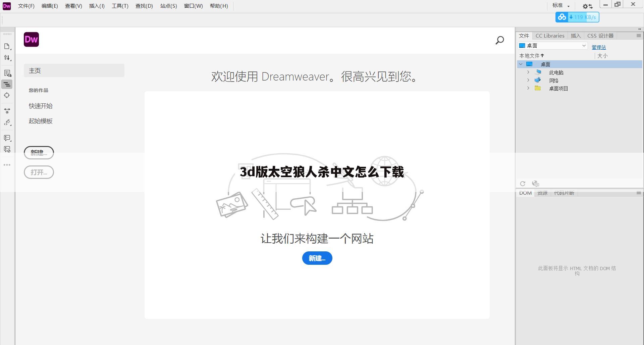Viewport: 644px width, 345px height.
Task: Click the Remove Comment bubble icon
Action: [x=7, y=149]
